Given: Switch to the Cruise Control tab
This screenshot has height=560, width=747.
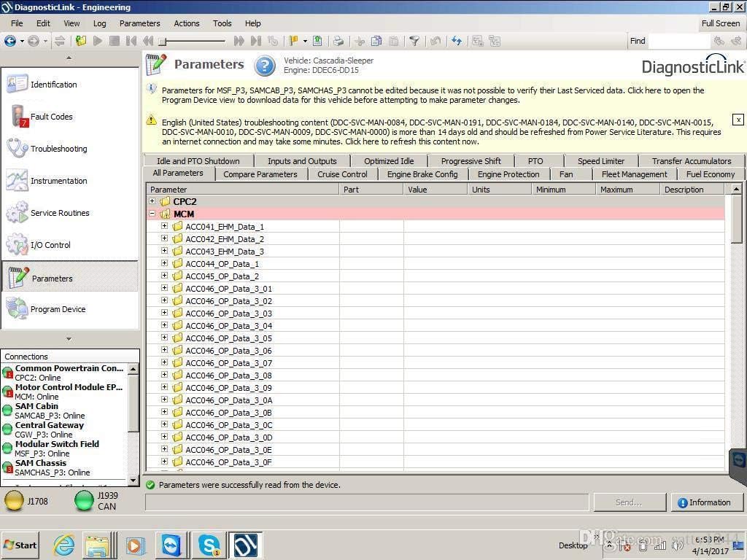Looking at the screenshot, I should click(x=342, y=174).
